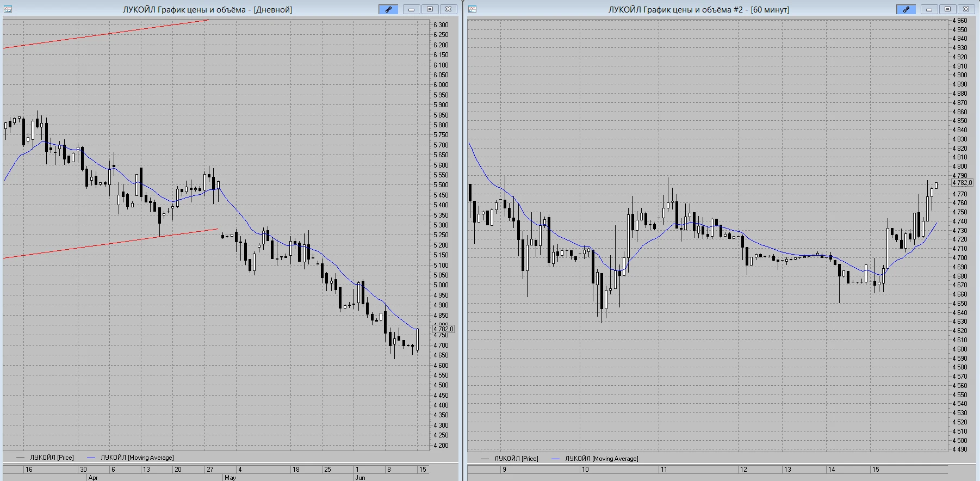This screenshot has width=980, height=481.
Task: Select the lower red trend line on the daily chart
Action: pyautogui.click(x=110, y=243)
